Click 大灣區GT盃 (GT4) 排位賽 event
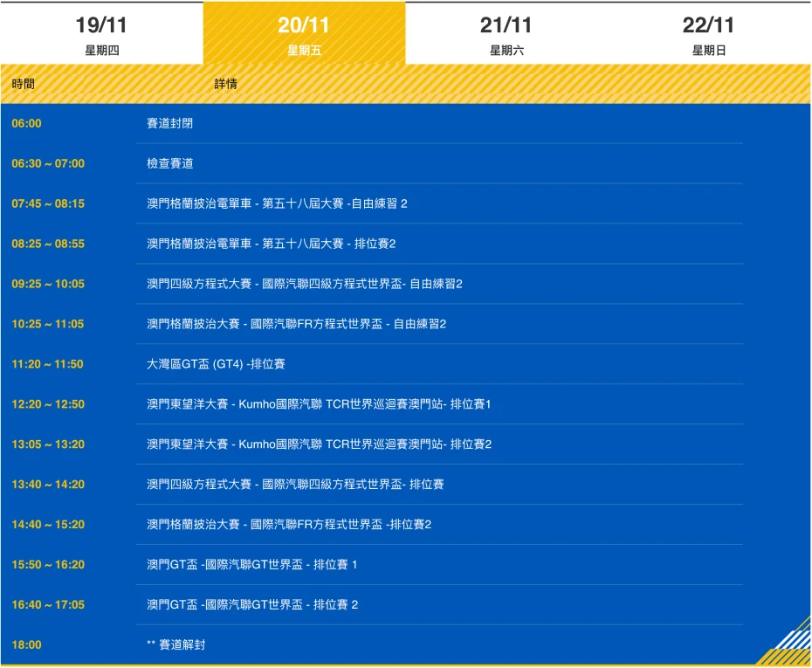812x668 pixels. [216, 364]
